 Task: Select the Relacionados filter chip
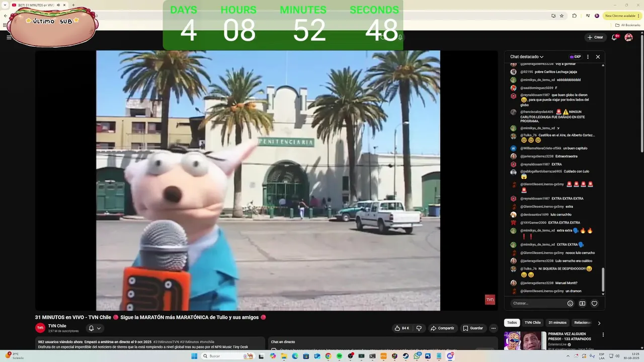tap(583, 323)
